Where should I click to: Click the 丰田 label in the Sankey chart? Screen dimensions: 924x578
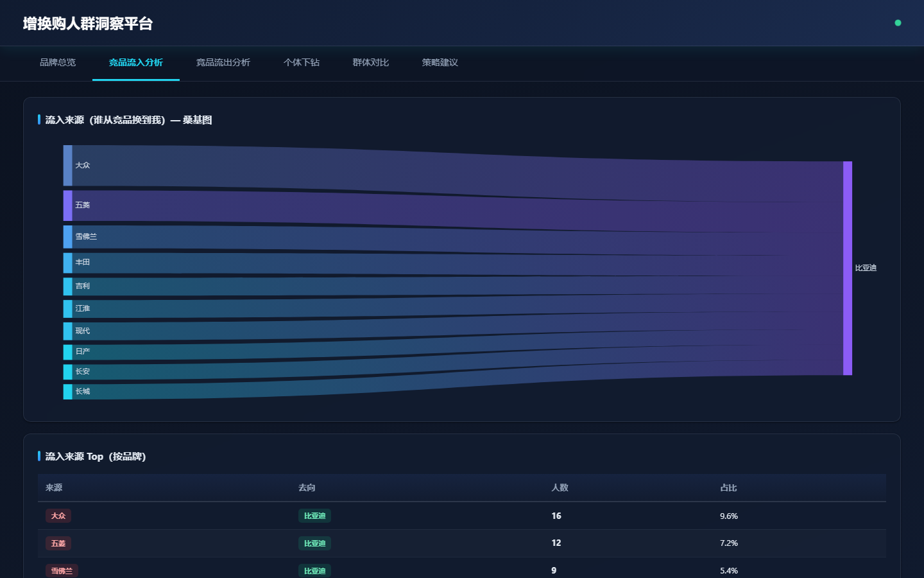(x=83, y=262)
